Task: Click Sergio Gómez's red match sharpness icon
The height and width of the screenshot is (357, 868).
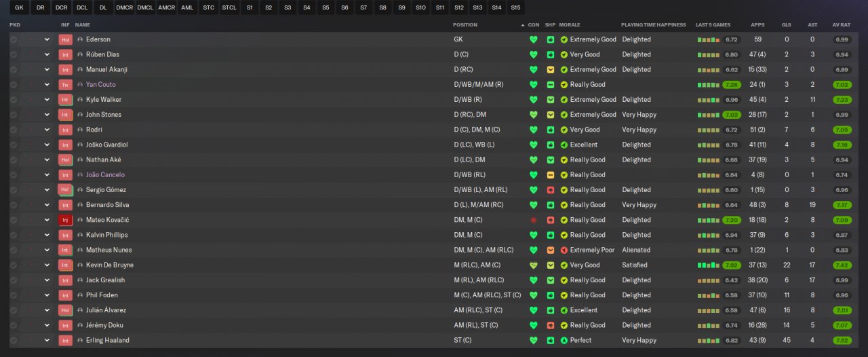Action: [x=551, y=190]
